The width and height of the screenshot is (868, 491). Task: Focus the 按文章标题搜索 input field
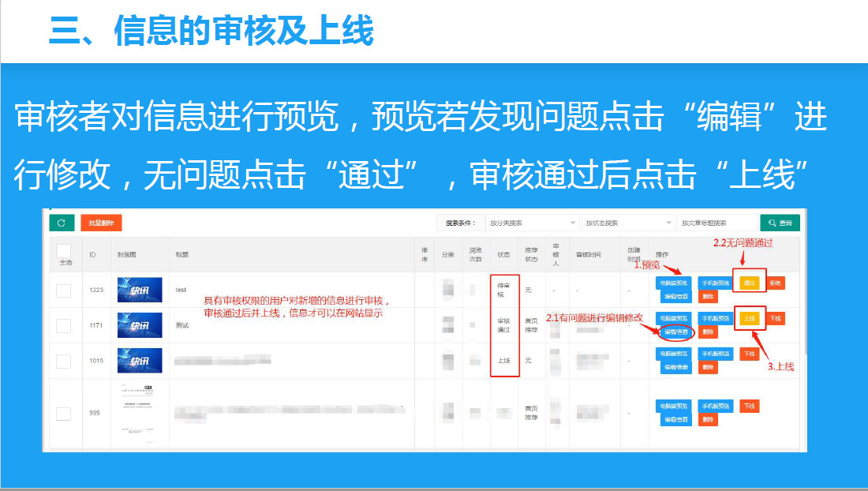[717, 223]
